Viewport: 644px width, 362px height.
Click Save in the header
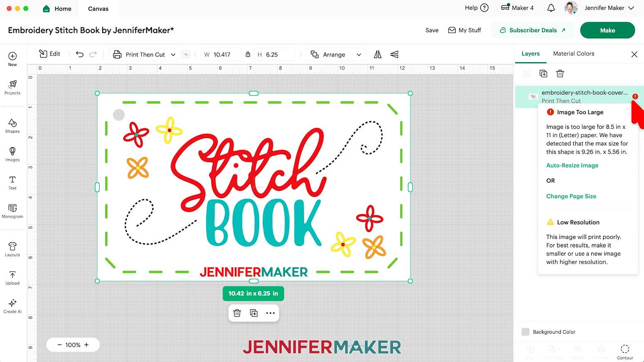tap(432, 30)
